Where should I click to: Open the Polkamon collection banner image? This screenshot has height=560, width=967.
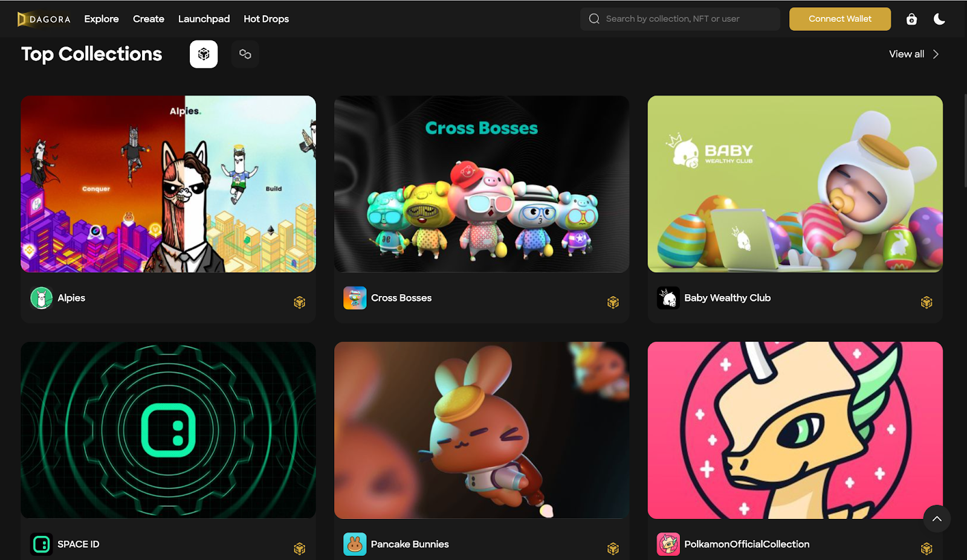(x=795, y=430)
